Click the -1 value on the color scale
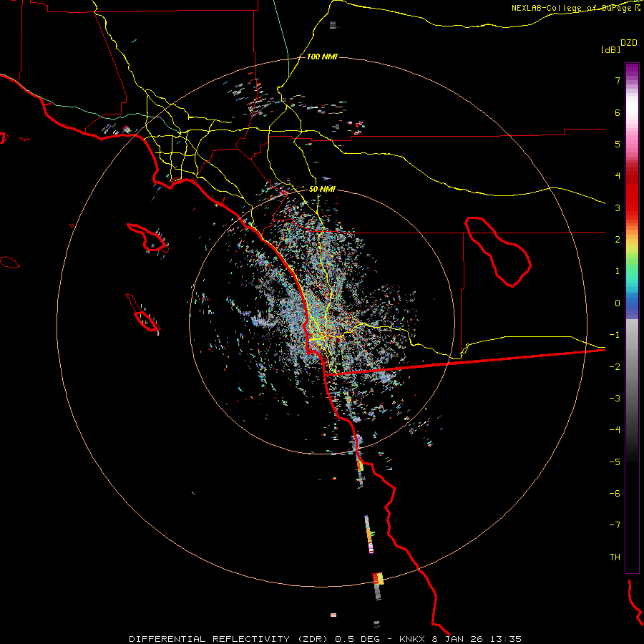 (615, 335)
